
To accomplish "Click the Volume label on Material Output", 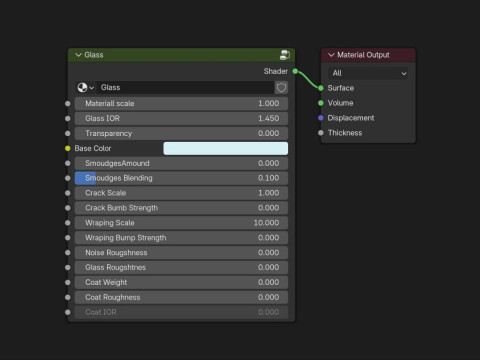I will tap(340, 103).
